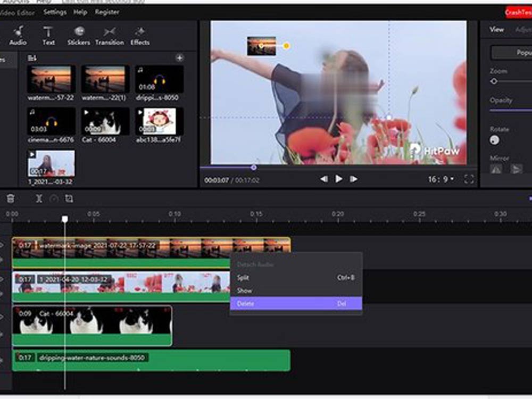
Task: Add media with the plus button
Action: click(179, 58)
